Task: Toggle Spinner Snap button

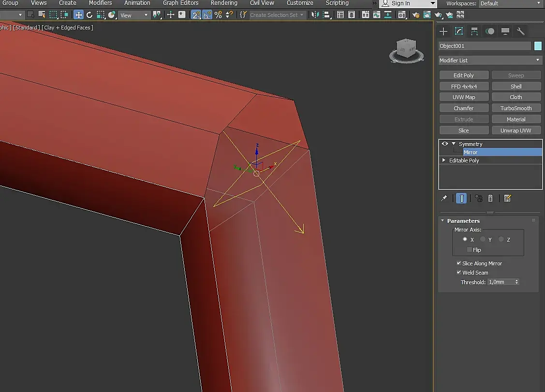Action: (229, 15)
